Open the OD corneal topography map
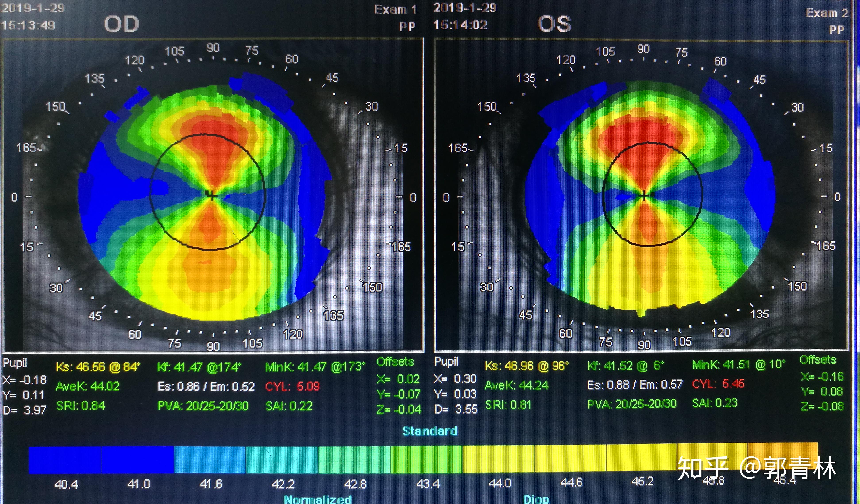 (x=213, y=195)
